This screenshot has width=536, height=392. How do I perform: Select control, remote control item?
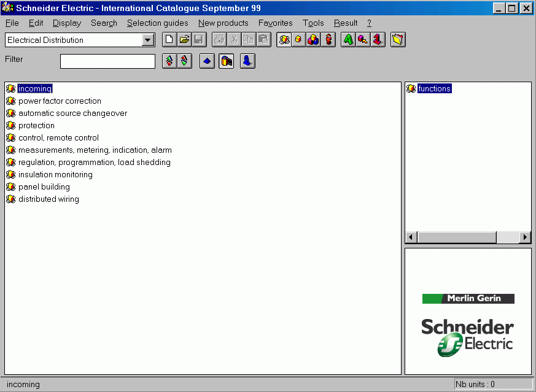tap(58, 138)
